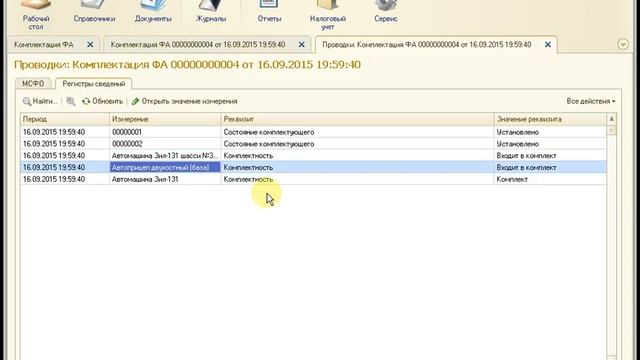Screen dimensions: 640x360
Task: Click Состояние комплектующего in the 00000002 row
Action: pos(269,144)
